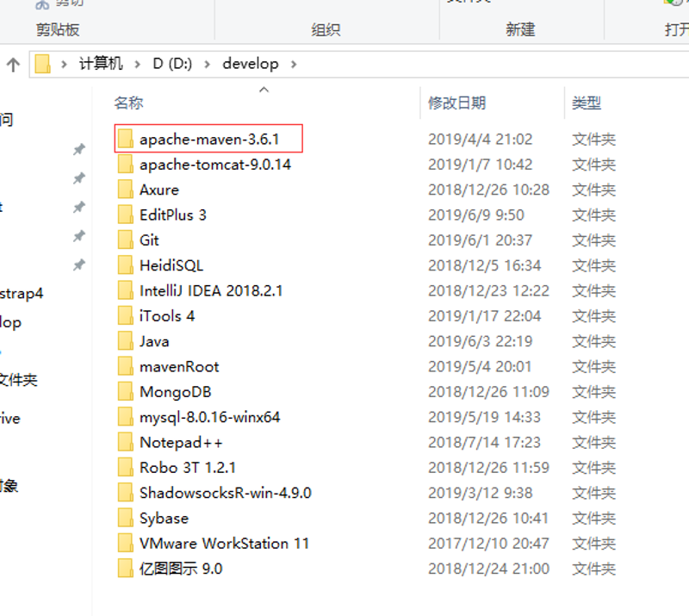Click the Git folder icon
This screenshot has height=616, width=689.
tap(125, 240)
